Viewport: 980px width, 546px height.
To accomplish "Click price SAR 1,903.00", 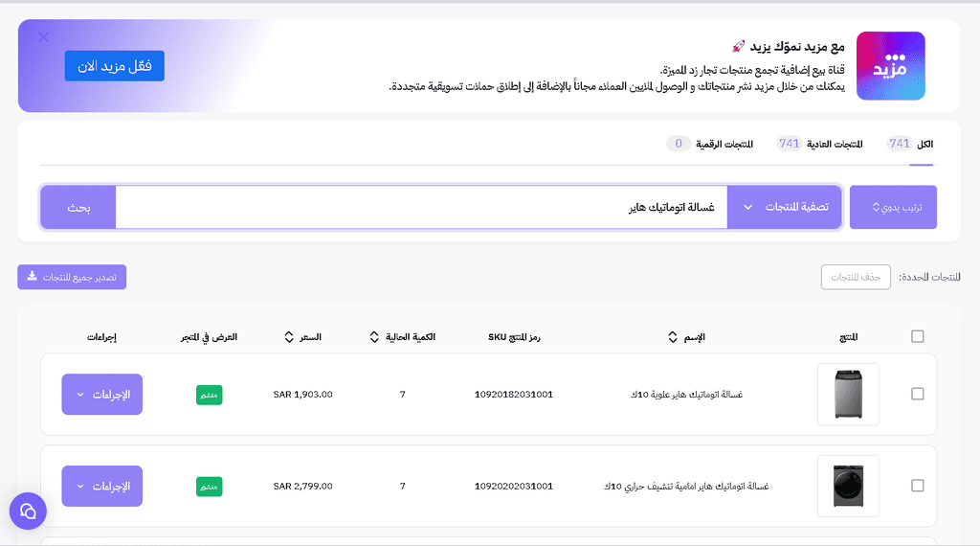I will tap(303, 394).
